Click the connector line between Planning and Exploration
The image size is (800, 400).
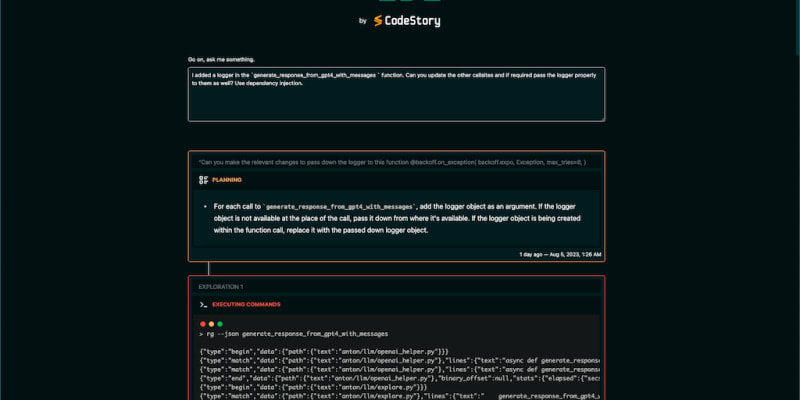click(208, 268)
